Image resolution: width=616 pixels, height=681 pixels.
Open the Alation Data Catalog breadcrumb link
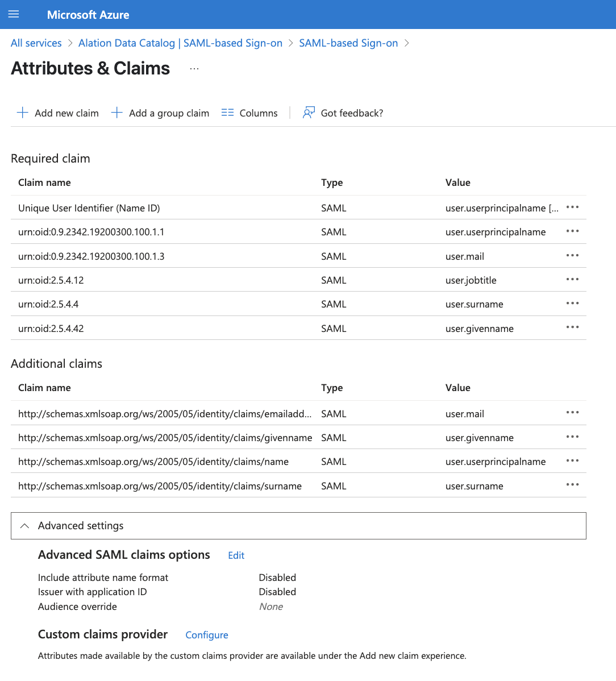180,43
